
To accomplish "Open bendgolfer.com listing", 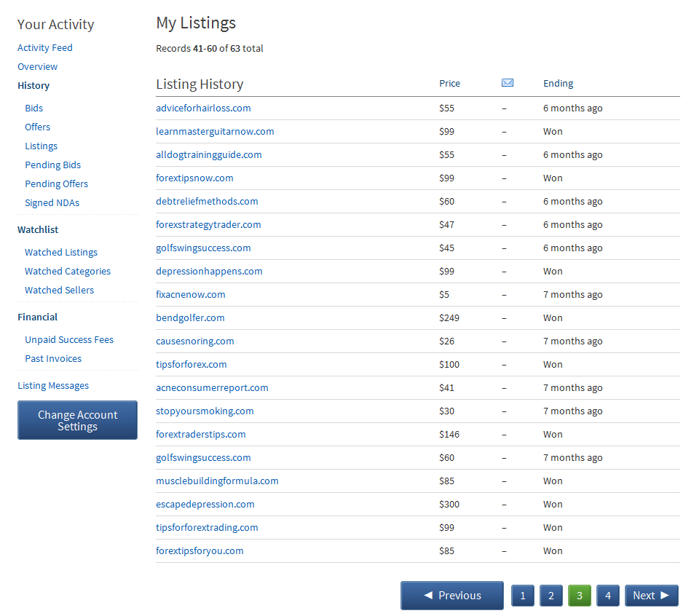I will pos(190,318).
